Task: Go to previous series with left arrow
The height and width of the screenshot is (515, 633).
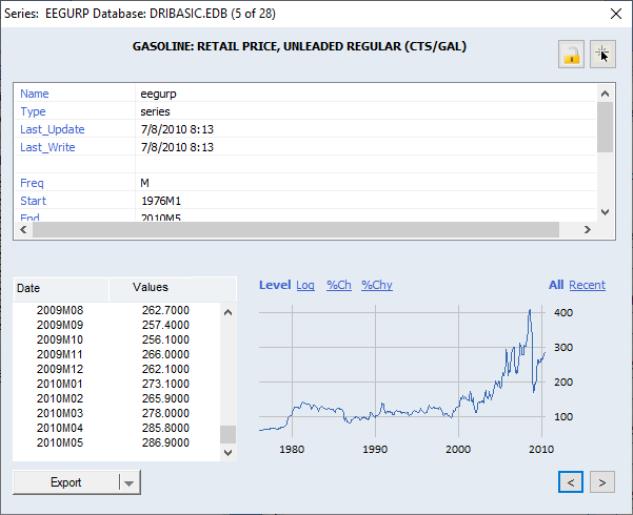Action: [570, 482]
